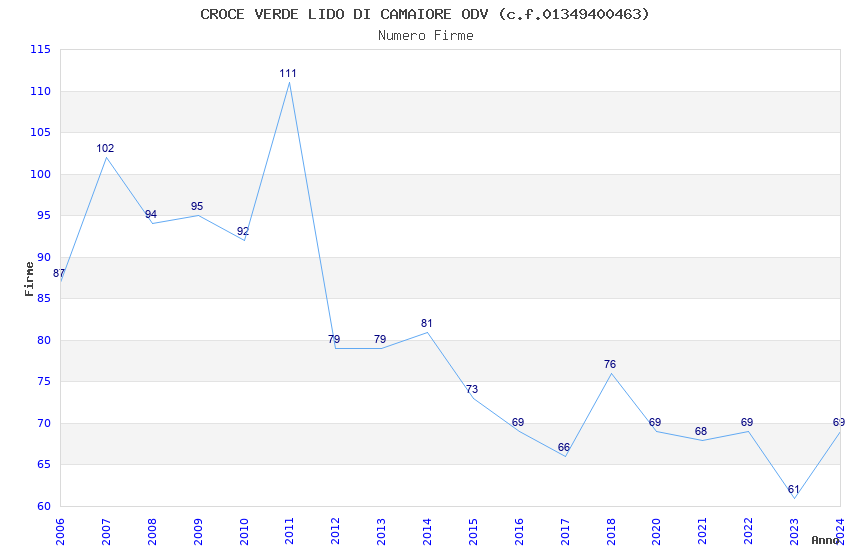Screen dimensions: 850x550
Task: Click the 2020 year axis label
Action: [656, 531]
